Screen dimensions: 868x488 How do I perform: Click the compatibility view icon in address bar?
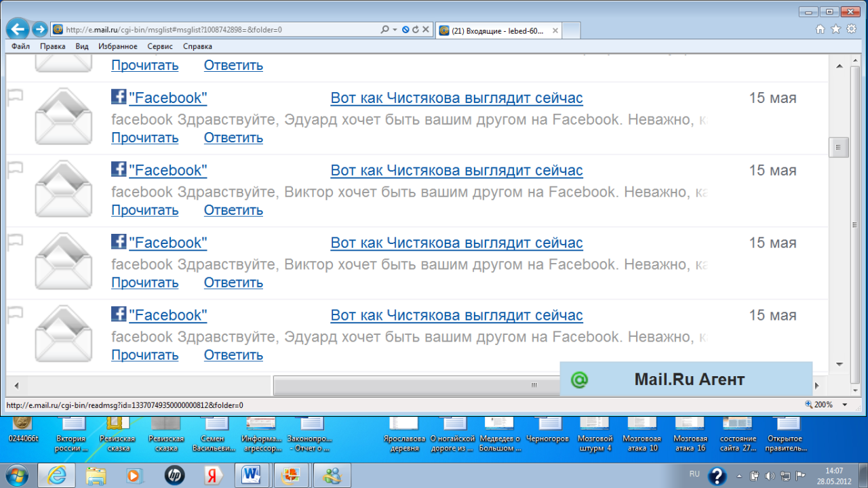pos(405,30)
